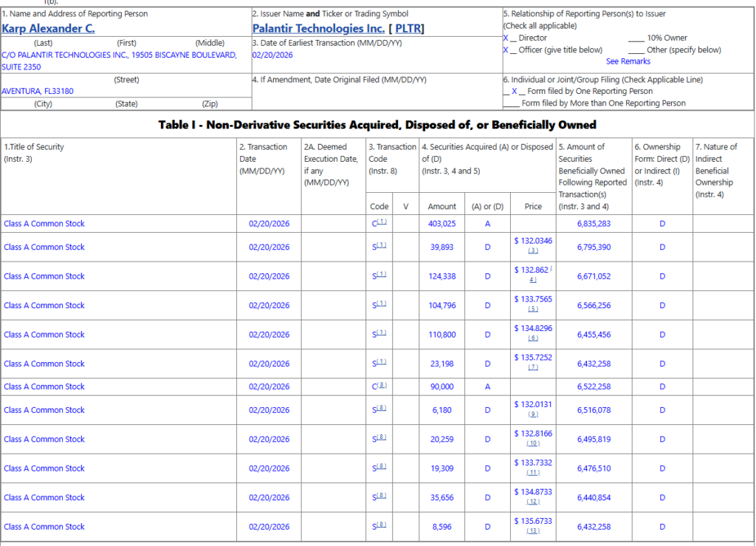Check the 10% Owner blank box

pos(636,38)
